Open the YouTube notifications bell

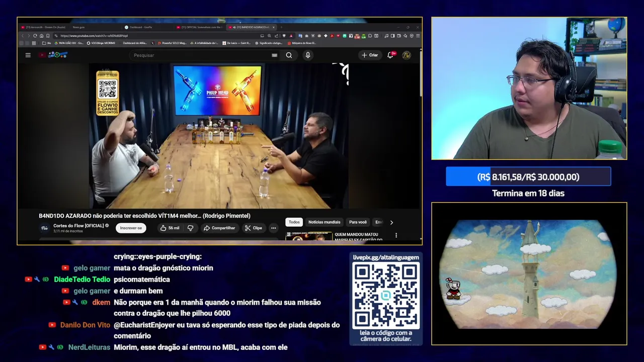coord(390,55)
